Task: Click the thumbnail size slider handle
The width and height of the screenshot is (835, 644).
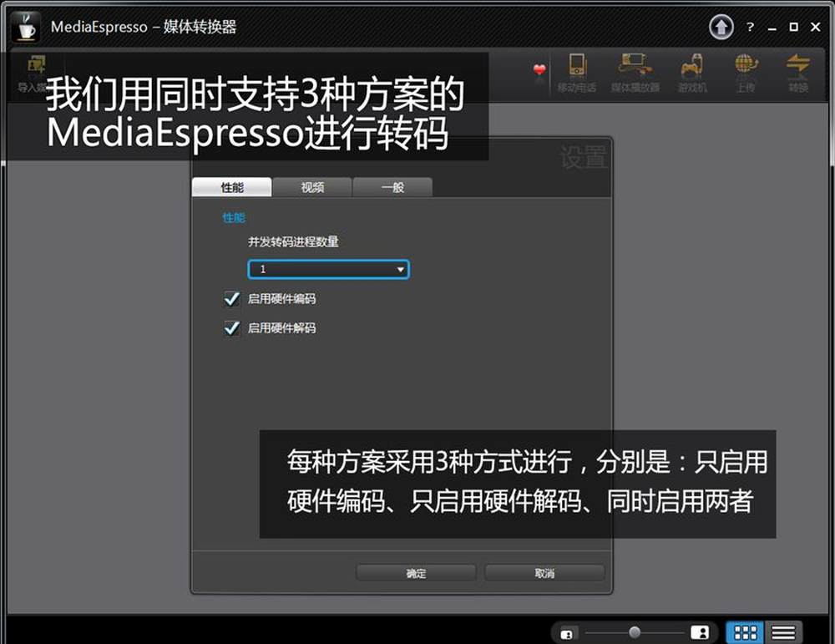Action: [x=635, y=632]
